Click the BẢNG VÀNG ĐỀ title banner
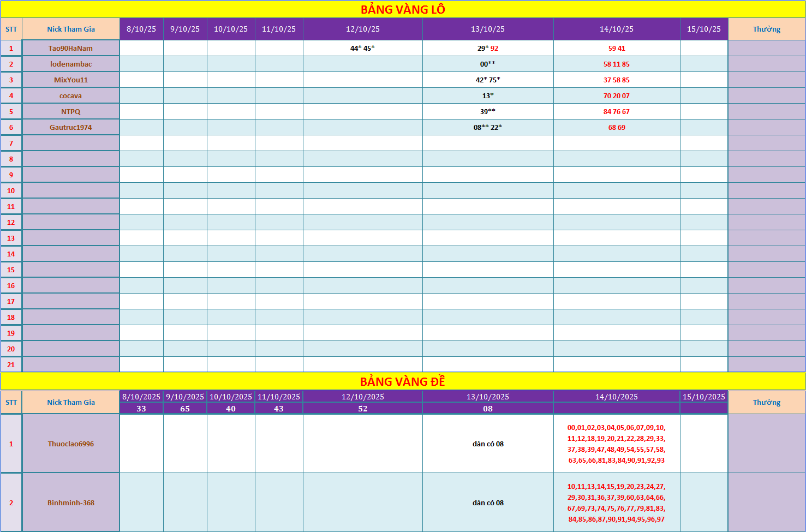The height and width of the screenshot is (532, 806). pos(403,381)
